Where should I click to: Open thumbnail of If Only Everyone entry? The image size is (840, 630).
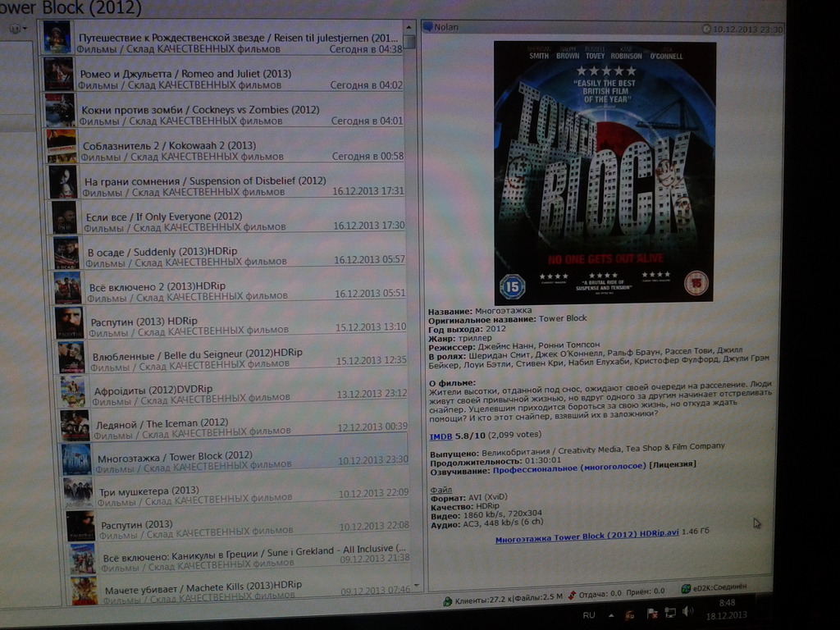(64, 217)
